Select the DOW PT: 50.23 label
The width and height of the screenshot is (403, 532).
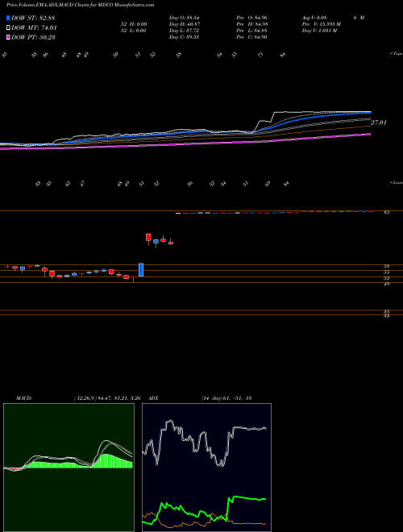click(x=33, y=37)
